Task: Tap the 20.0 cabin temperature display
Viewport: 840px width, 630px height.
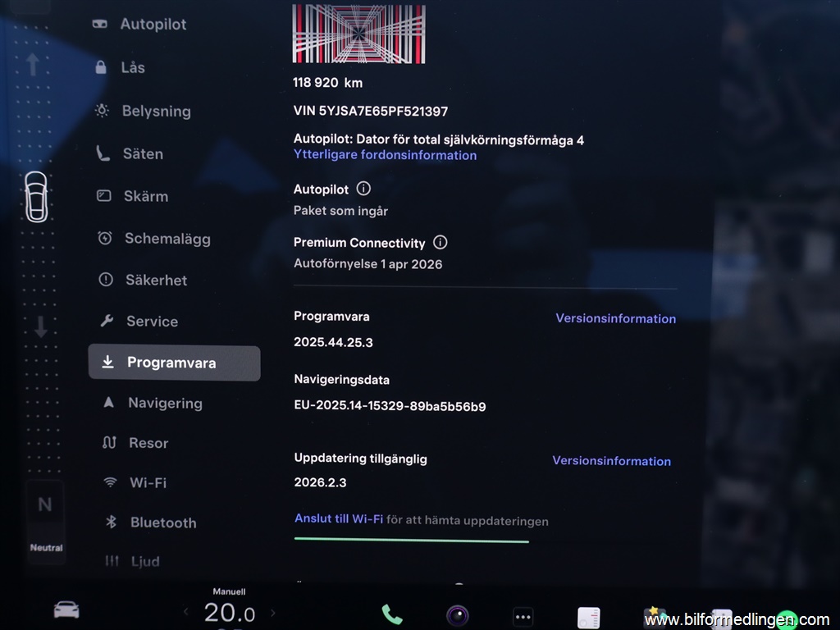Action: (x=229, y=613)
